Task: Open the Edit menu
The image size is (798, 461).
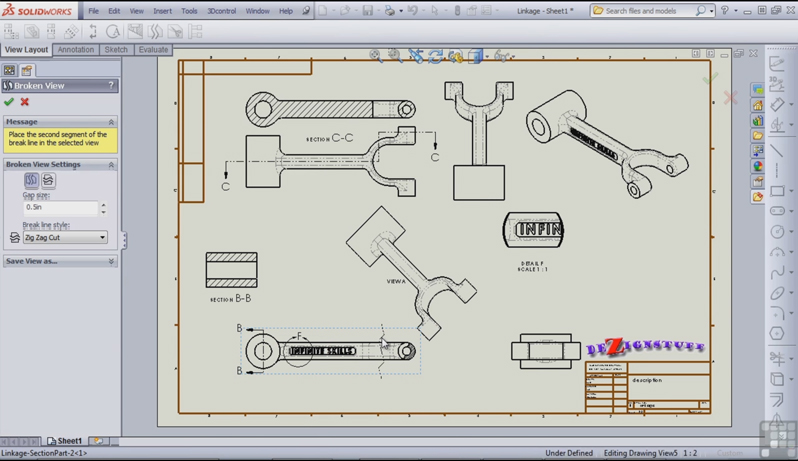Action: tap(114, 11)
